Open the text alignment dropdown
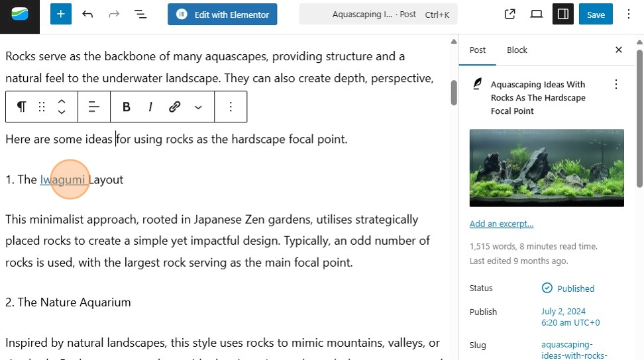The height and width of the screenshot is (360, 644). [x=94, y=107]
